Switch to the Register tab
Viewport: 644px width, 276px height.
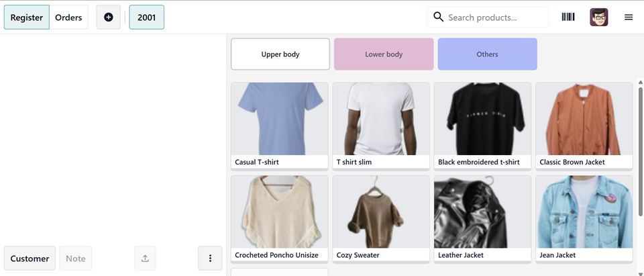tap(27, 17)
